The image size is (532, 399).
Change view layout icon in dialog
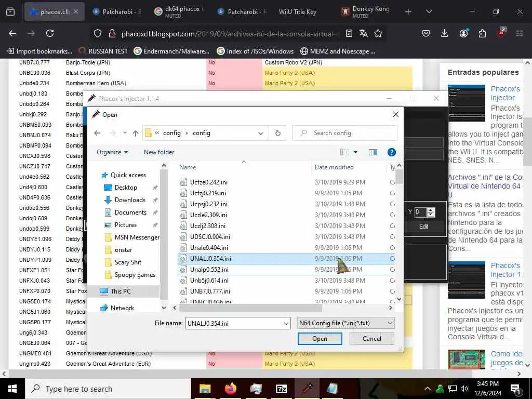pos(344,152)
